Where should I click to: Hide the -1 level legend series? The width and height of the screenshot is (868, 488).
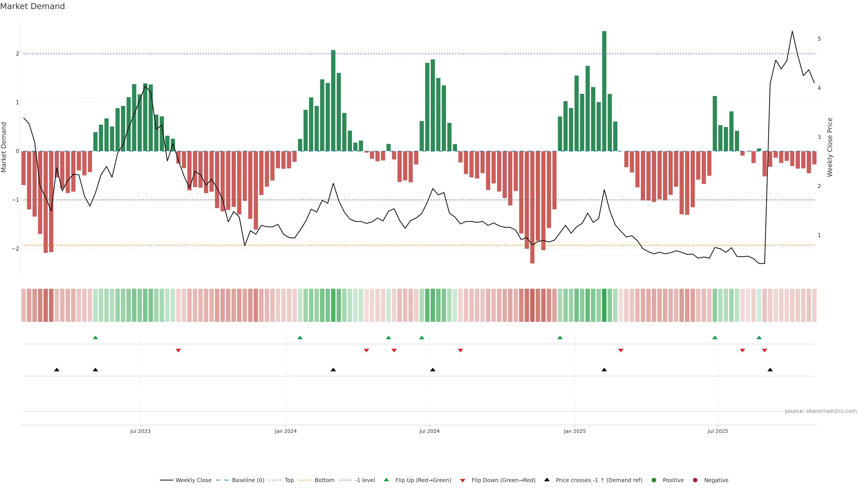coord(365,480)
